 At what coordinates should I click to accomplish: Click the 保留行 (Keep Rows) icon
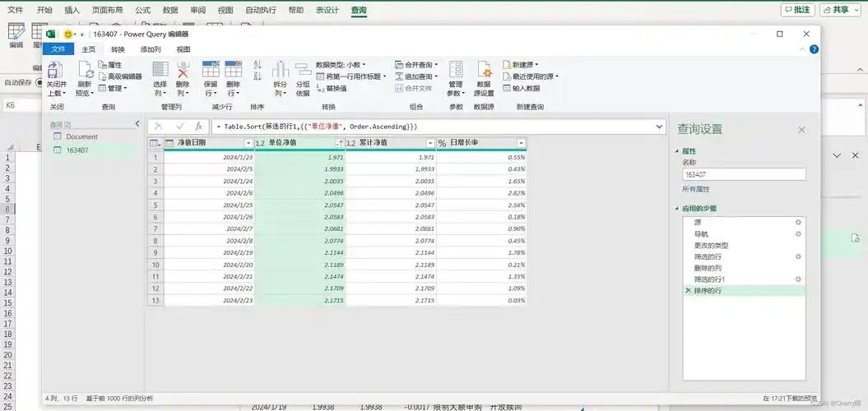[x=211, y=69]
